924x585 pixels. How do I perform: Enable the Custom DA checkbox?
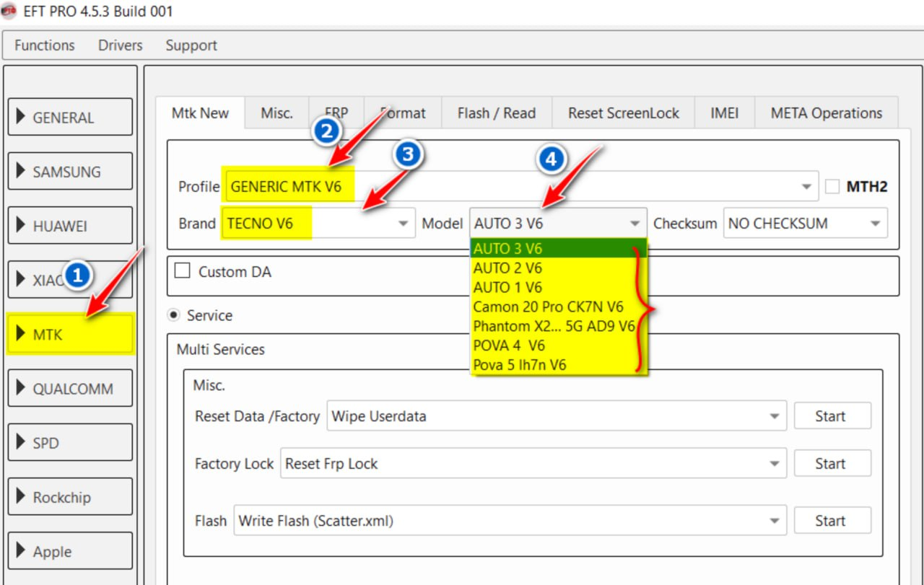tap(183, 270)
